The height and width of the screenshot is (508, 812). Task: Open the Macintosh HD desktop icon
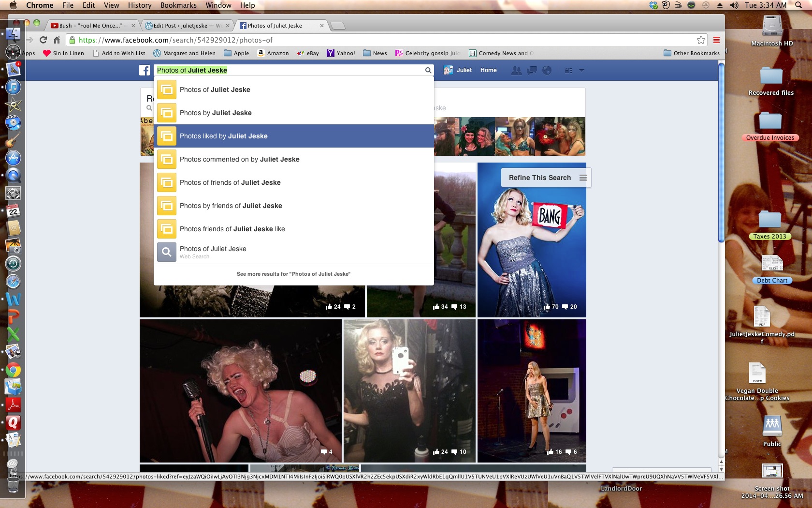click(772, 30)
